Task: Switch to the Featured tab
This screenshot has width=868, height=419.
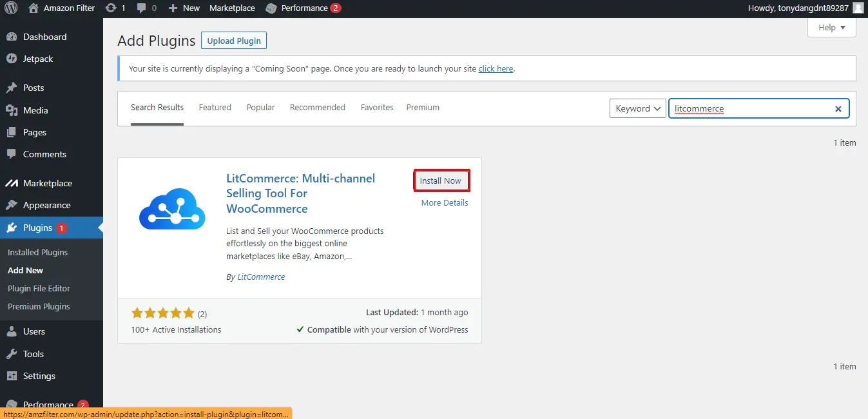Action: tap(215, 108)
